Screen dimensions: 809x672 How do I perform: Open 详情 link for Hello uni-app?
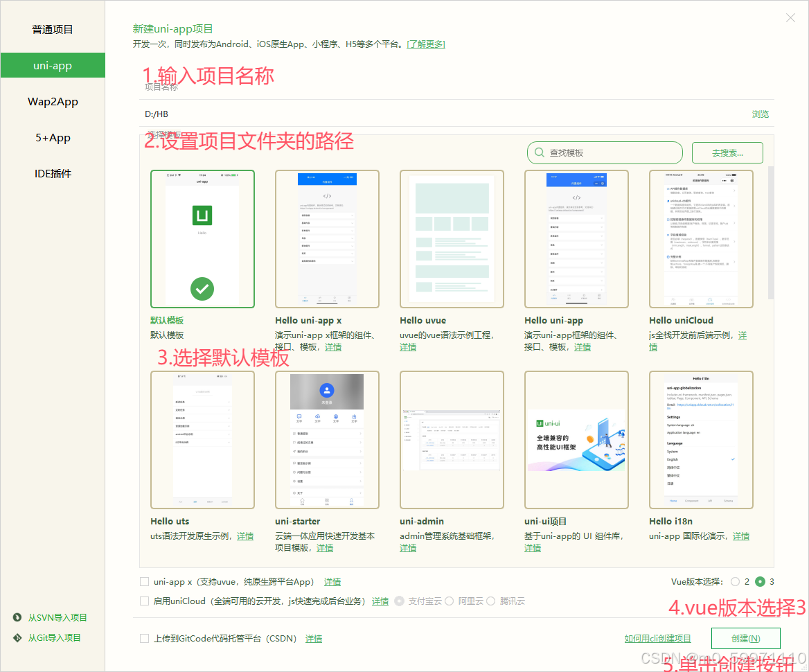click(x=583, y=347)
